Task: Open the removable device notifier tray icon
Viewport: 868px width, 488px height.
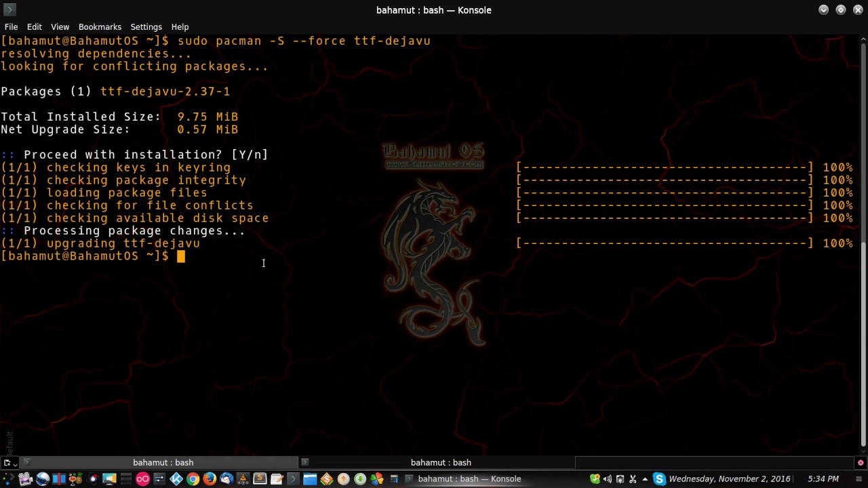Action: (x=620, y=479)
